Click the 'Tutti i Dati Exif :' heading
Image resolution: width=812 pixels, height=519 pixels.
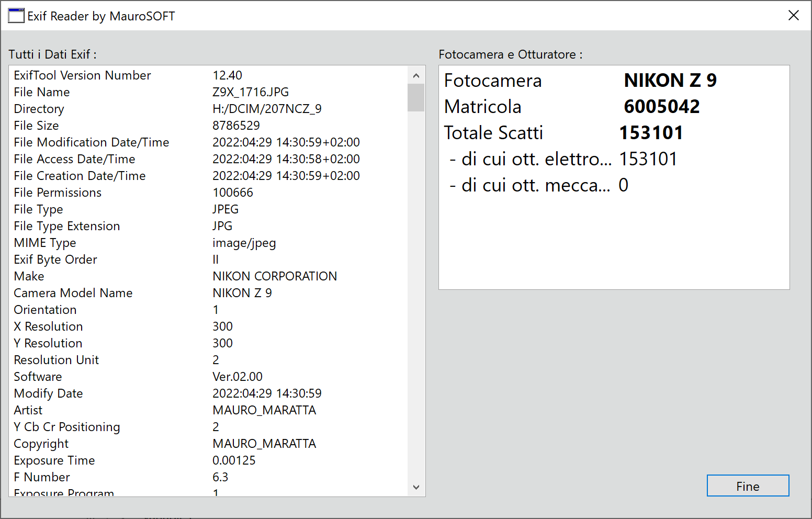point(52,54)
